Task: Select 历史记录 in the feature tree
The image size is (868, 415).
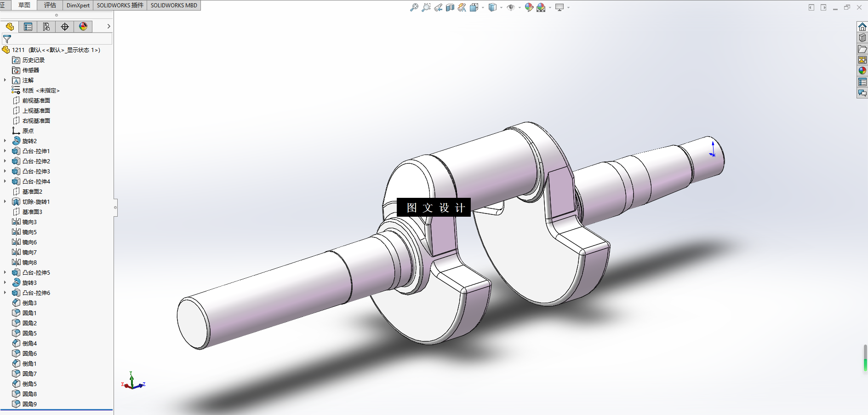Action: (29, 60)
